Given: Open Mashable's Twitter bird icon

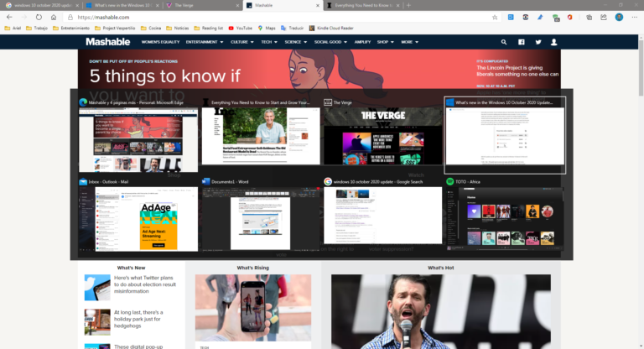Looking at the screenshot, I should pos(538,42).
